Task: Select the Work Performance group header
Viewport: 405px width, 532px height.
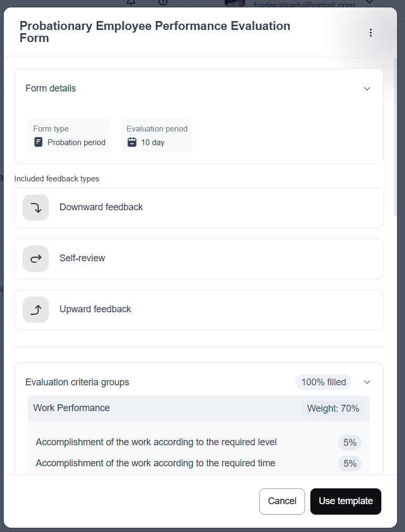Action: click(x=72, y=408)
